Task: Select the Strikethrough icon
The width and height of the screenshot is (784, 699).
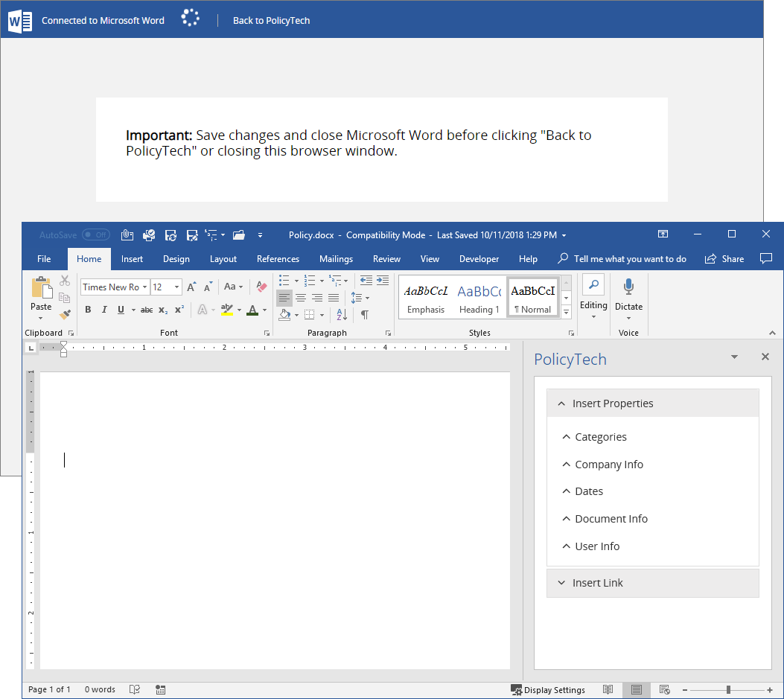Action: [146, 310]
